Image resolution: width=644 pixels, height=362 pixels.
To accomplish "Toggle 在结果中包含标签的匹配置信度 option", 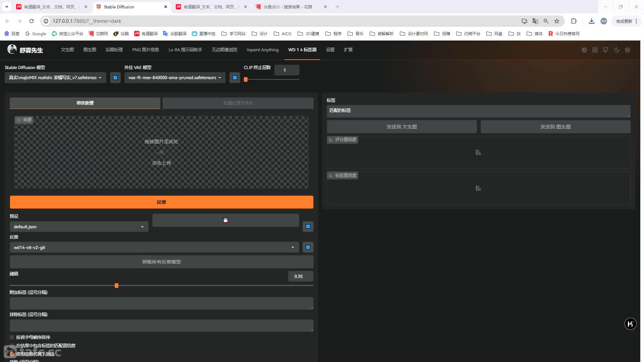I will point(12,346).
